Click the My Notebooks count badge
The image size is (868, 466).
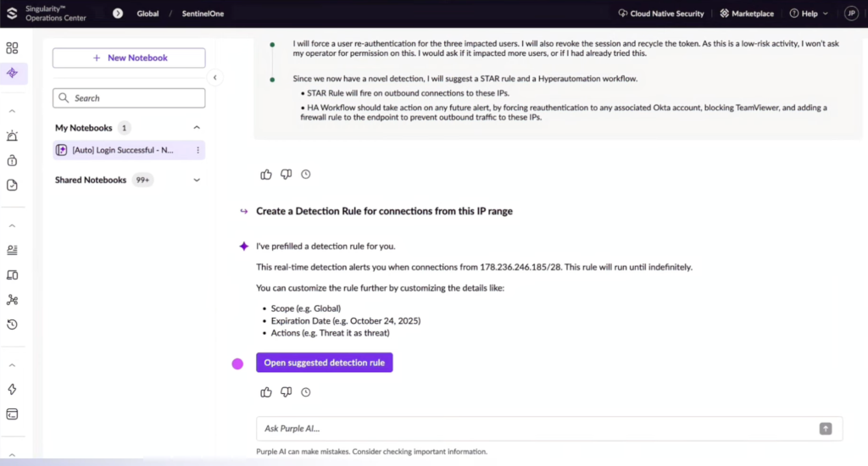[124, 128]
